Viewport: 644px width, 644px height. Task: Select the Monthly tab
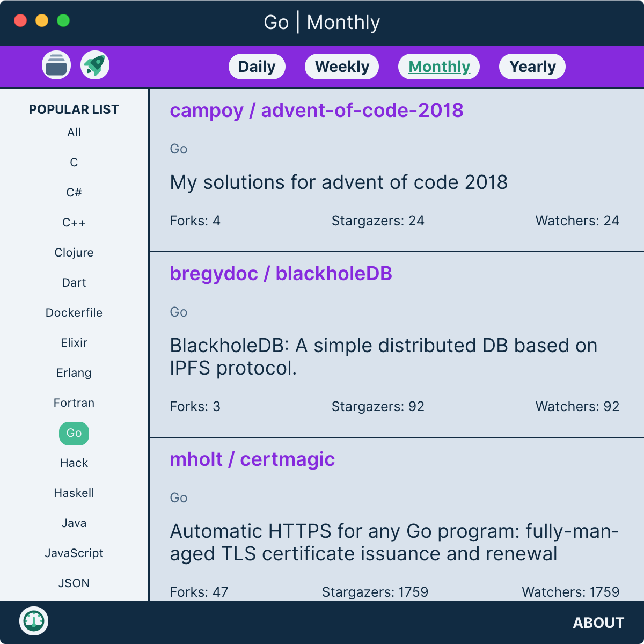tap(439, 67)
